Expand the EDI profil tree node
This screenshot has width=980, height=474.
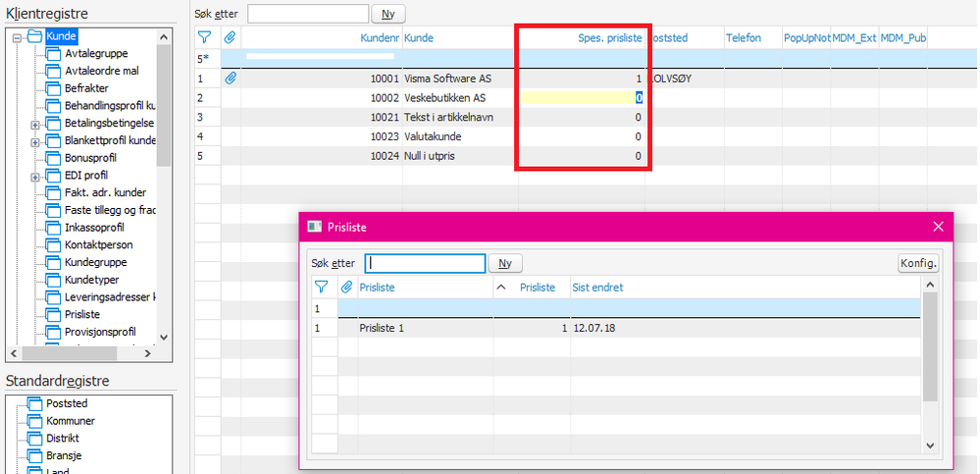tap(35, 177)
